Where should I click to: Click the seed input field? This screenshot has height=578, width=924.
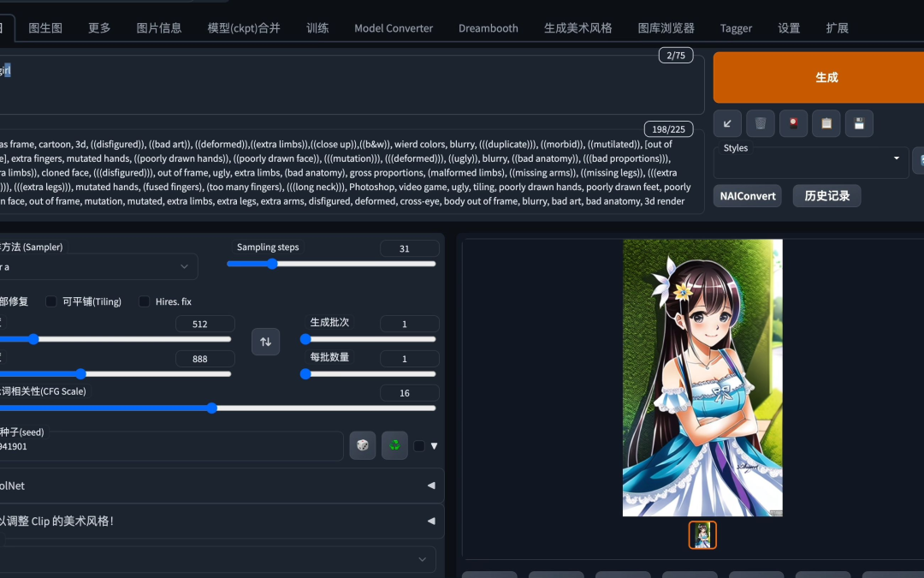(x=171, y=446)
